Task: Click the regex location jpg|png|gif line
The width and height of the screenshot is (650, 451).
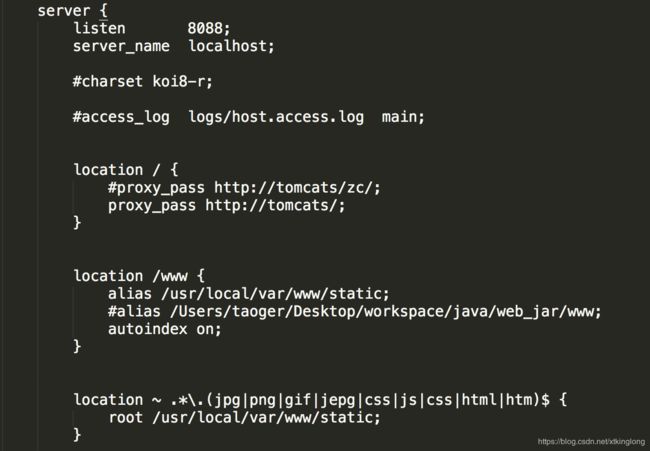Action: point(320,400)
